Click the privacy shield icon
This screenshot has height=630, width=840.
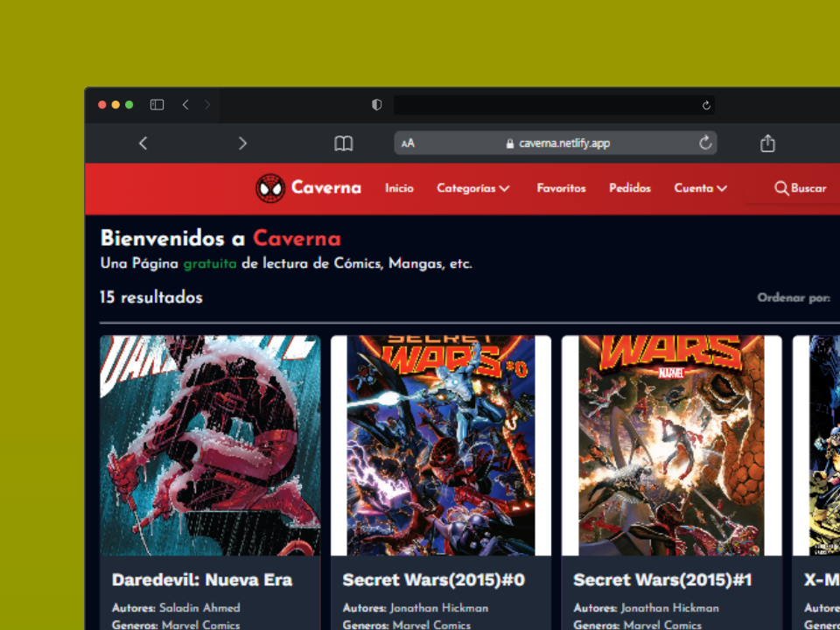coord(376,105)
